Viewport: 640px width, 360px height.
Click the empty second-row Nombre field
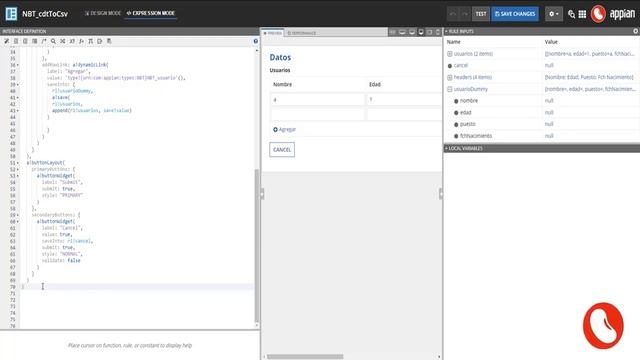pos(317,114)
